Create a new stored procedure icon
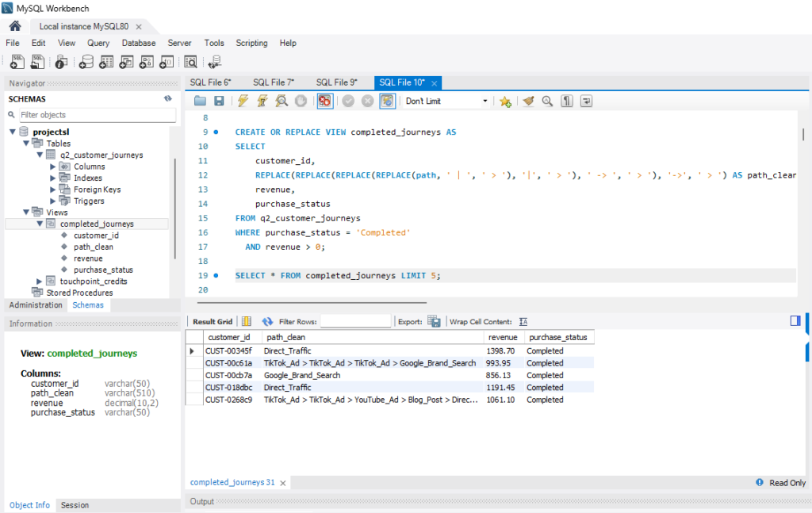 [147, 62]
